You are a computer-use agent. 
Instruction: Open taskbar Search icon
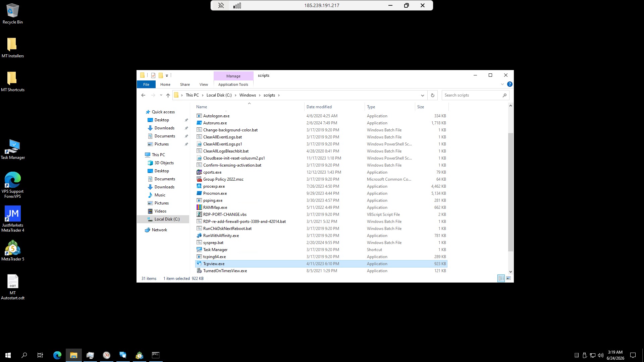(24, 355)
